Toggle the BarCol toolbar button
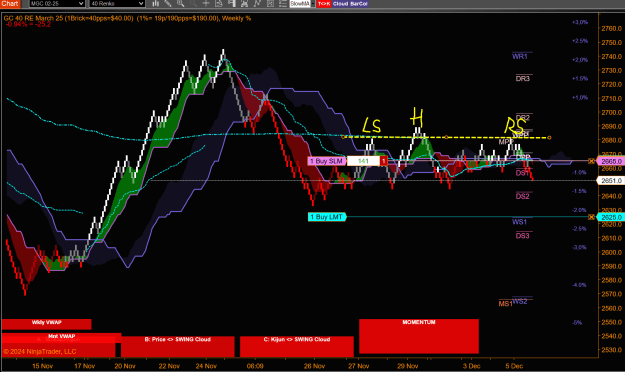Image resolution: width=625 pixels, height=372 pixels. pos(359,4)
